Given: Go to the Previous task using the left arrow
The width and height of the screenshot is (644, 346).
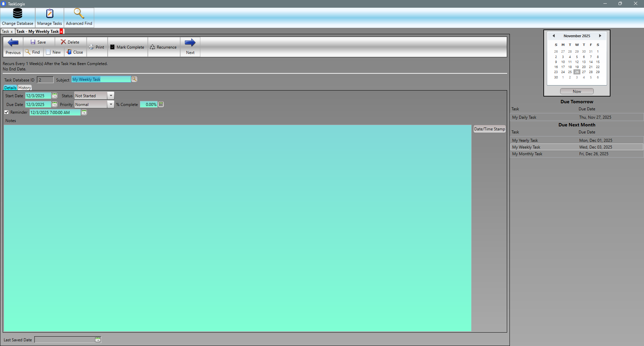Looking at the screenshot, I should click(13, 46).
